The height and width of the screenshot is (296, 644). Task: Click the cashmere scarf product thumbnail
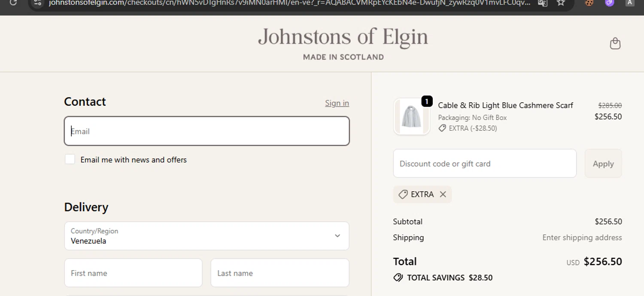[x=411, y=117]
